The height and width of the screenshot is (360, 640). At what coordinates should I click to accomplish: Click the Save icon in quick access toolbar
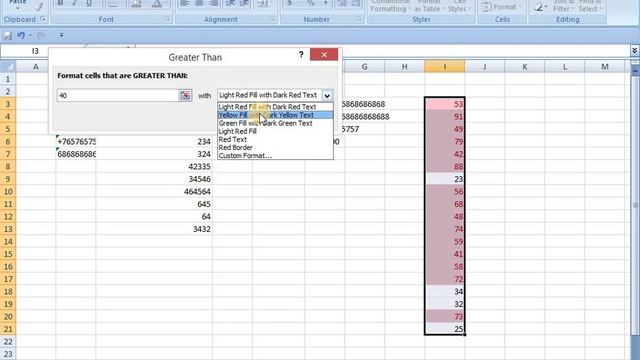pos(8,36)
